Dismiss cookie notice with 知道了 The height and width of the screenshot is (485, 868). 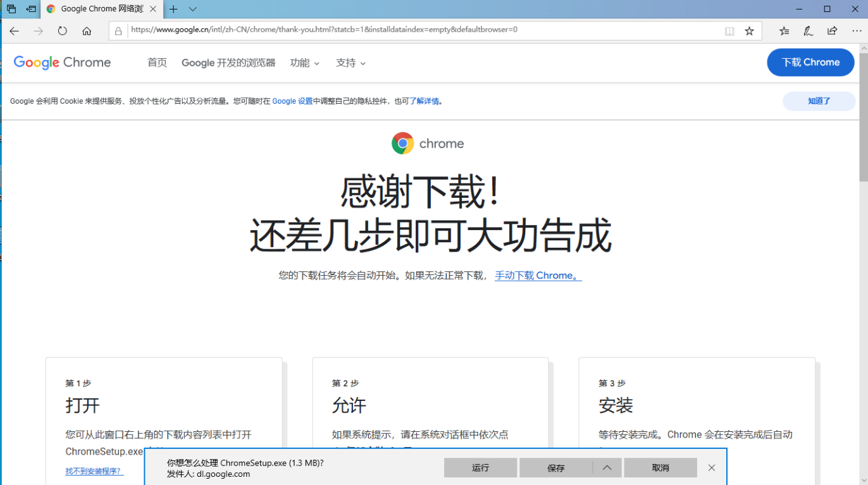coord(819,101)
